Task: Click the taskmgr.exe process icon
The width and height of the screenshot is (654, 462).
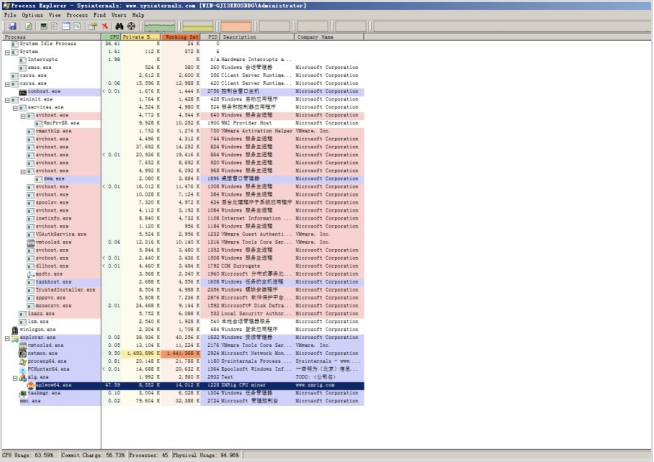Action: [x=23, y=393]
